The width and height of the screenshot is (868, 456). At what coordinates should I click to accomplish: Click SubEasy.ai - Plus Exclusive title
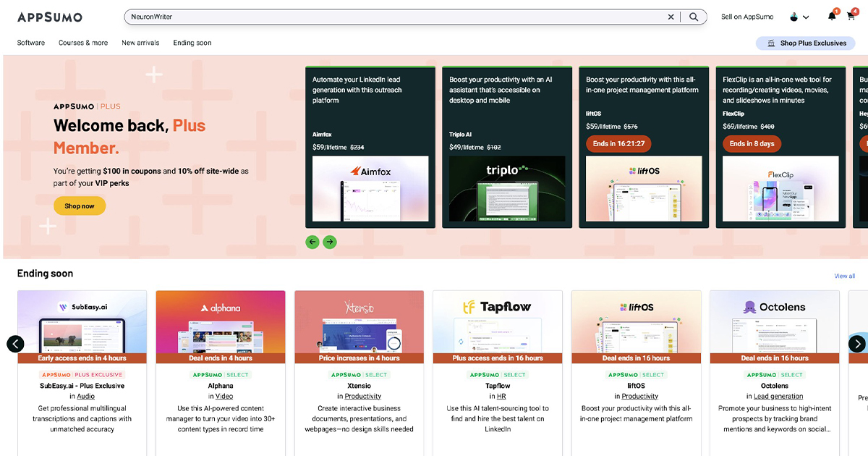pos(82,386)
